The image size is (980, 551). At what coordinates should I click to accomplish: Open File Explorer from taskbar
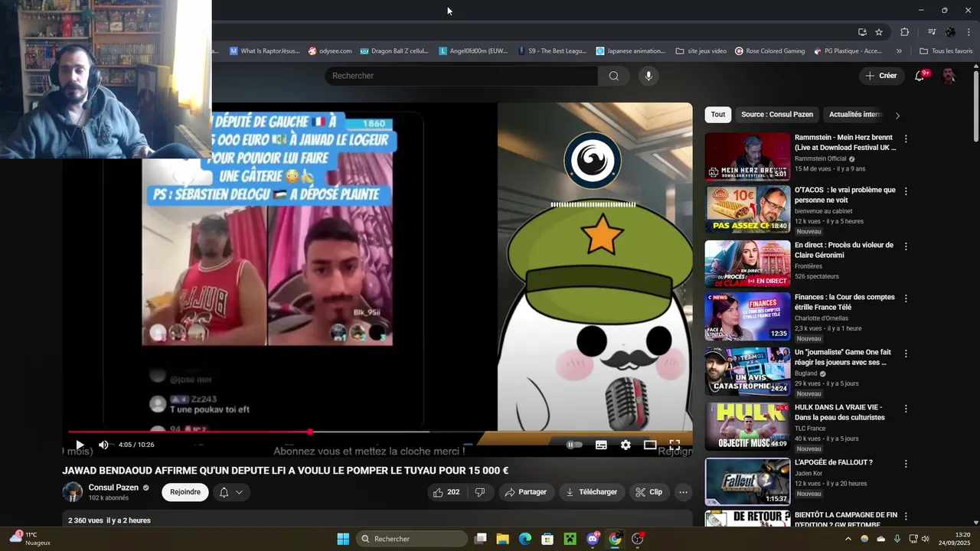coord(503,539)
